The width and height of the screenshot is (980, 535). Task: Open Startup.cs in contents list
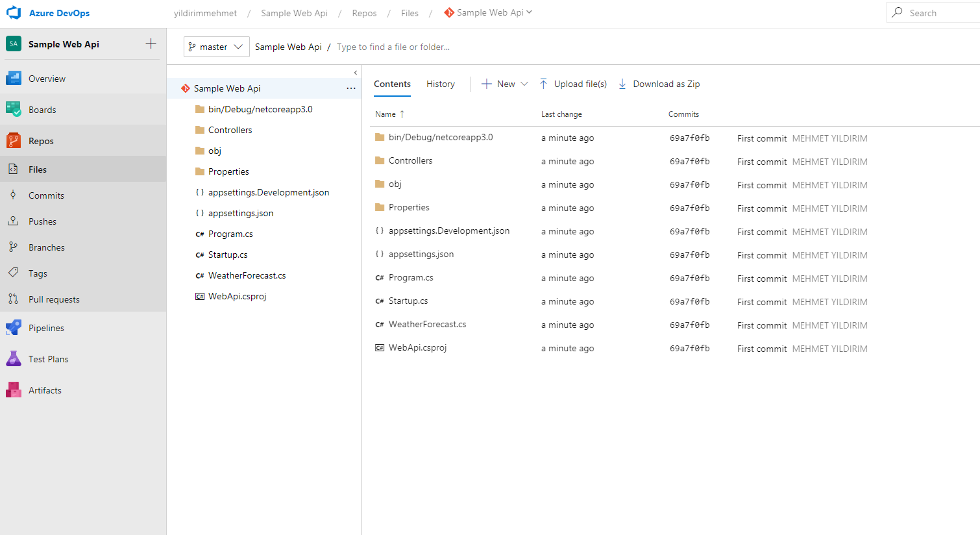pyautogui.click(x=408, y=301)
